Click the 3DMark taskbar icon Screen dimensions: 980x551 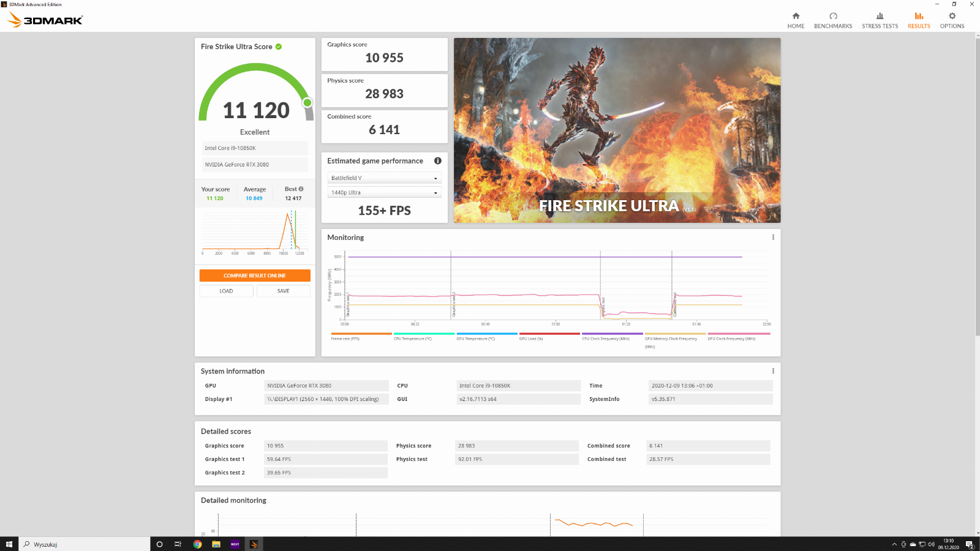click(x=254, y=544)
